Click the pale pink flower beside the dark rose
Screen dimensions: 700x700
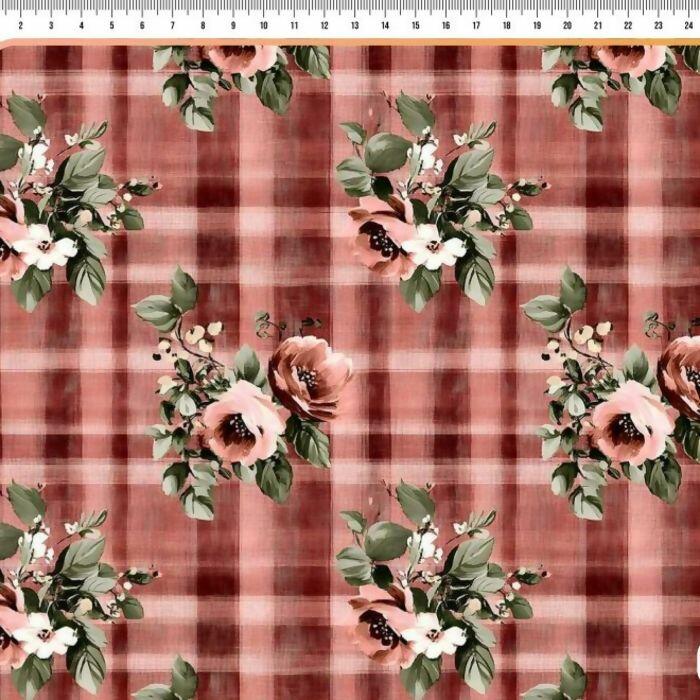[x=242, y=422]
